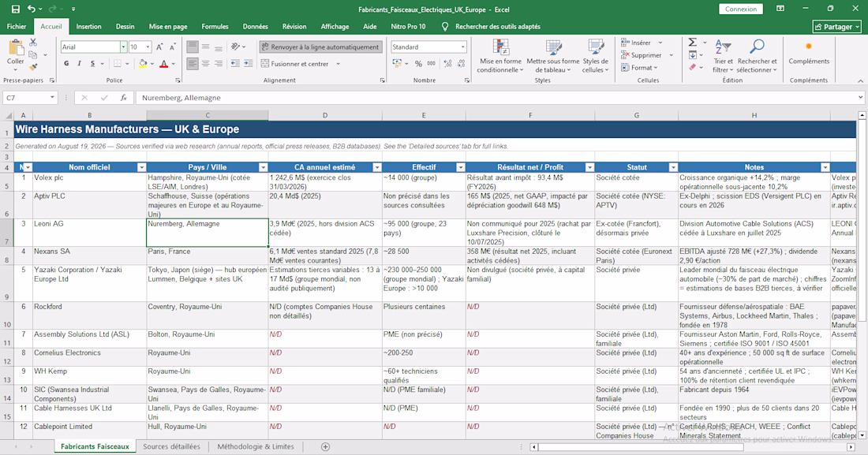Open the Statut filter dropdown
The height and width of the screenshot is (455, 868).
pyautogui.click(x=673, y=167)
